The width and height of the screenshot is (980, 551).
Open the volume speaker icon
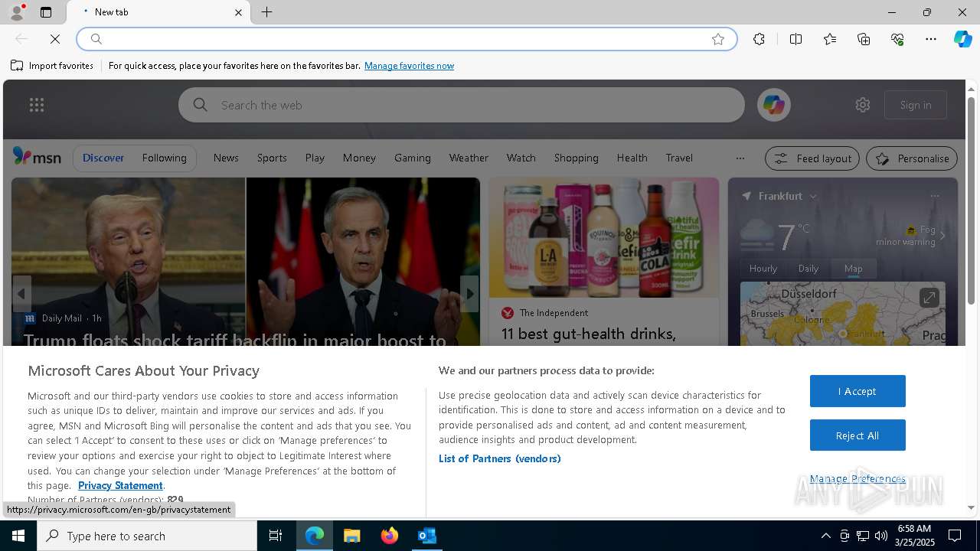881,536
